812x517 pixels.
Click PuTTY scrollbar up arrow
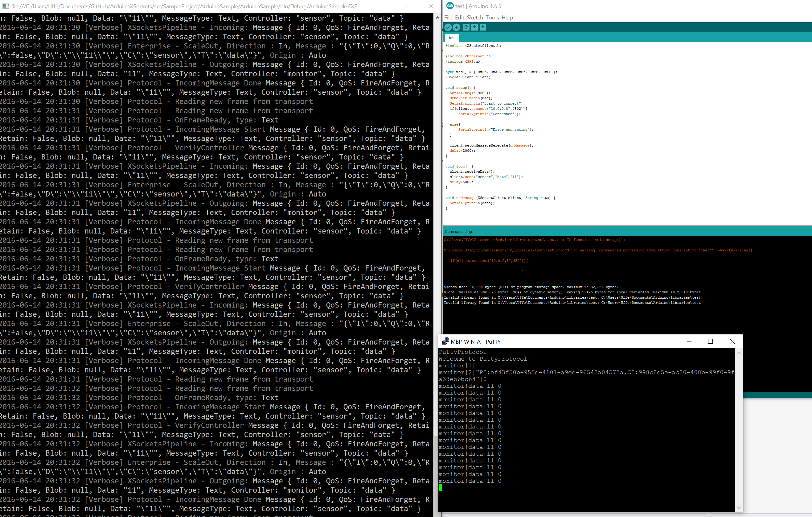click(739, 353)
